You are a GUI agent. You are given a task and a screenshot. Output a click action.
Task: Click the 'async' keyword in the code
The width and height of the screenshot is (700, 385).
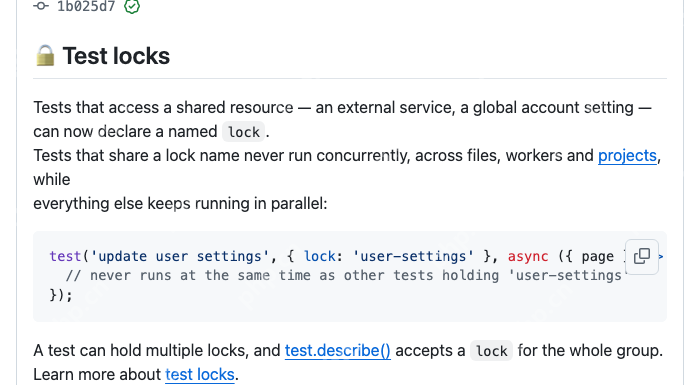tap(528, 256)
